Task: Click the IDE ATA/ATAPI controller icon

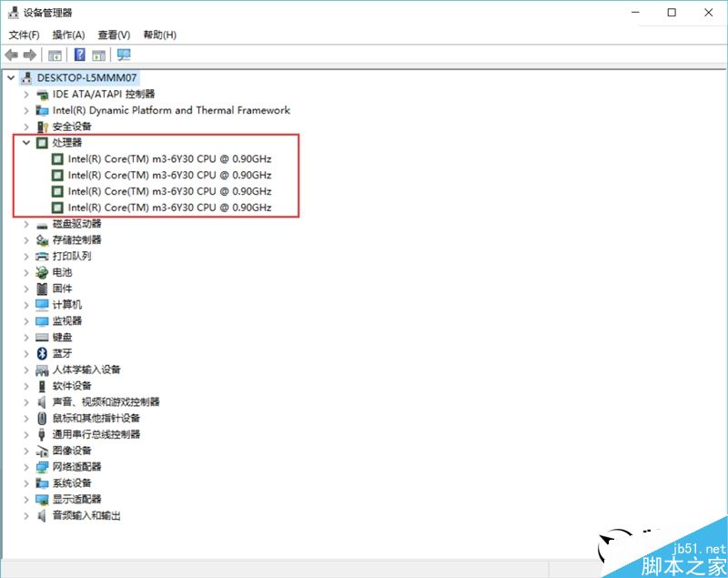Action: [42, 95]
